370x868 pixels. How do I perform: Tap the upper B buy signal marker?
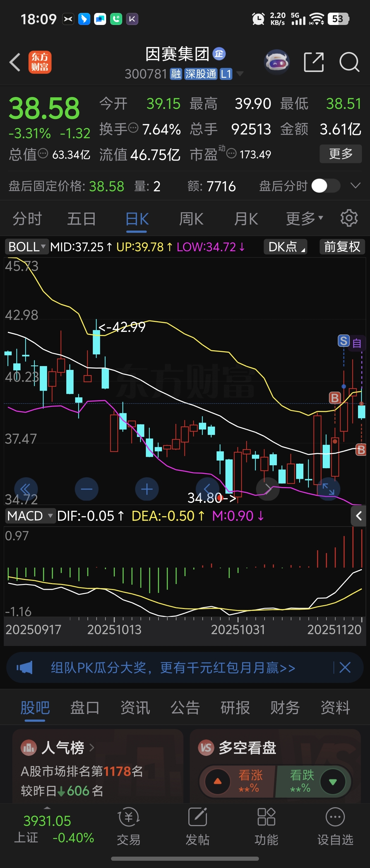[x=335, y=398]
